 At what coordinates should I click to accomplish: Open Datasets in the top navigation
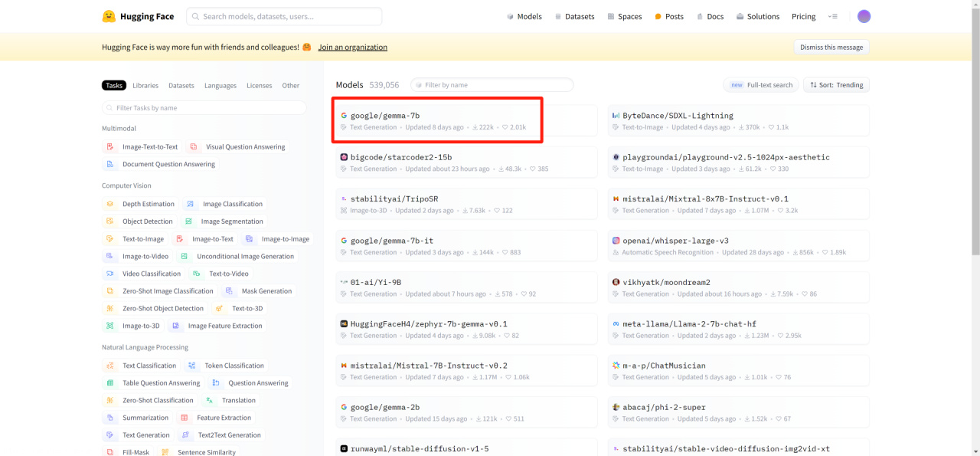(574, 16)
